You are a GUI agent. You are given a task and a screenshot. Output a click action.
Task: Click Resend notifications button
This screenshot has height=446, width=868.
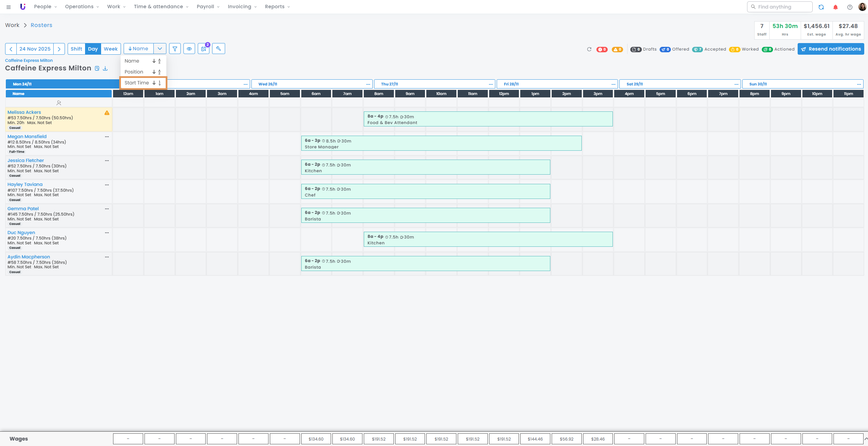[x=830, y=49]
